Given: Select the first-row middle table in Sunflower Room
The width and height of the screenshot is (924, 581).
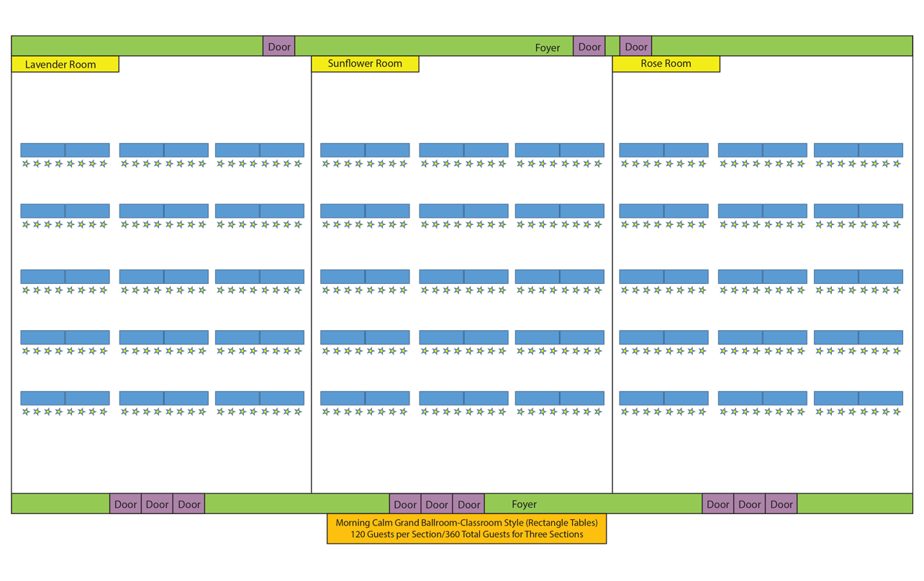Looking at the screenshot, I should point(463,150).
